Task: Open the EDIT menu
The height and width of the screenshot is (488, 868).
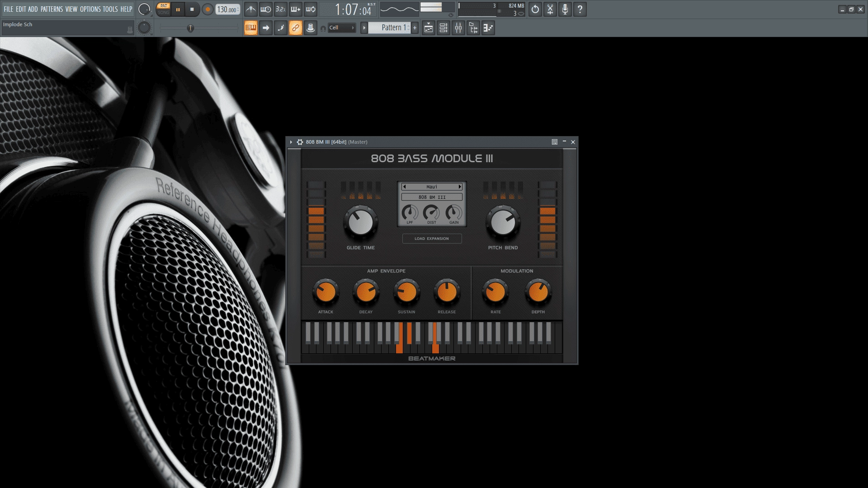Action: [x=21, y=9]
